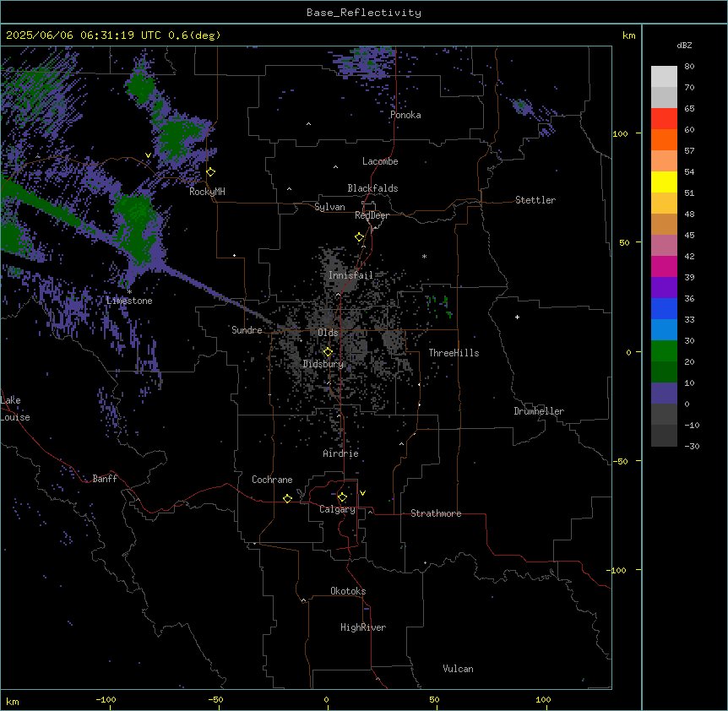Image resolution: width=728 pixels, height=711 pixels.
Task: Click the -50 tick on the bottom axis
Action: pyautogui.click(x=215, y=699)
